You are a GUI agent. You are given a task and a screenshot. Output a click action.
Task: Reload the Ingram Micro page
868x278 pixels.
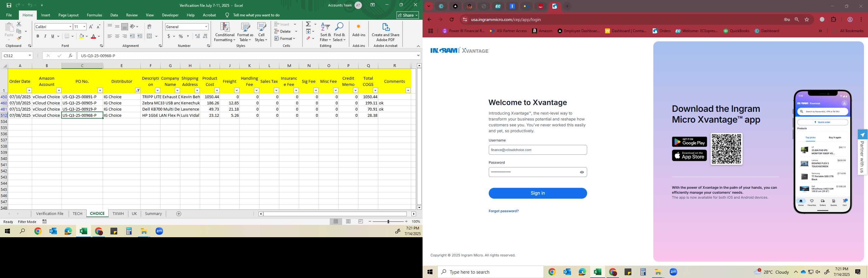[x=452, y=19]
